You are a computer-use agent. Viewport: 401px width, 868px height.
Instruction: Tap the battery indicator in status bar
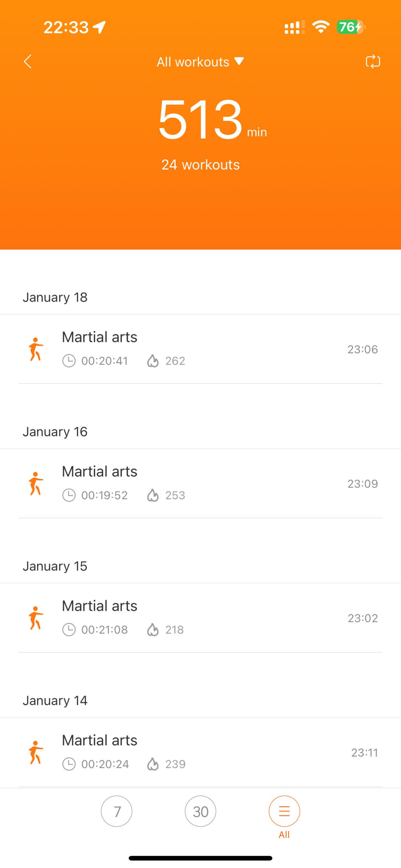coord(351,27)
